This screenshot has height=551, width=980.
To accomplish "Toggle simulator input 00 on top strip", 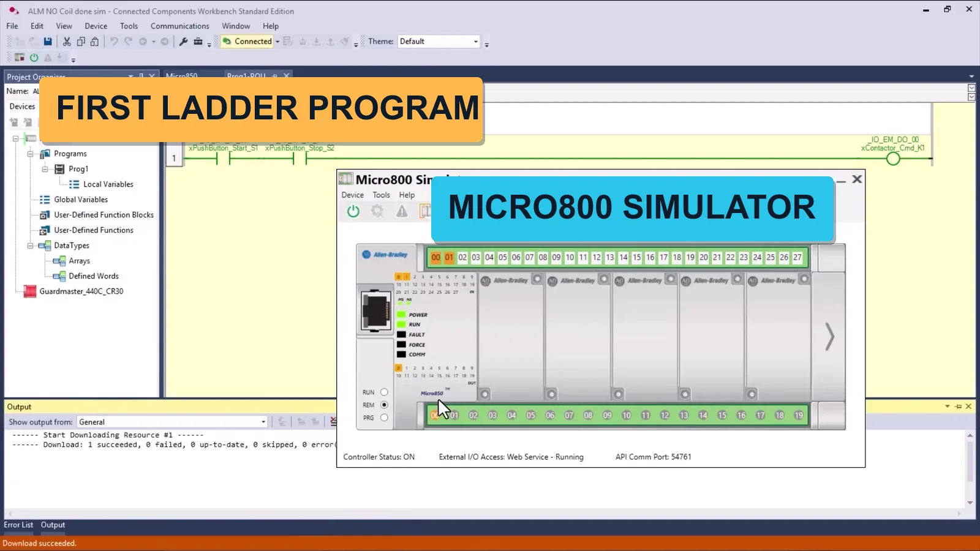I will click(x=435, y=257).
